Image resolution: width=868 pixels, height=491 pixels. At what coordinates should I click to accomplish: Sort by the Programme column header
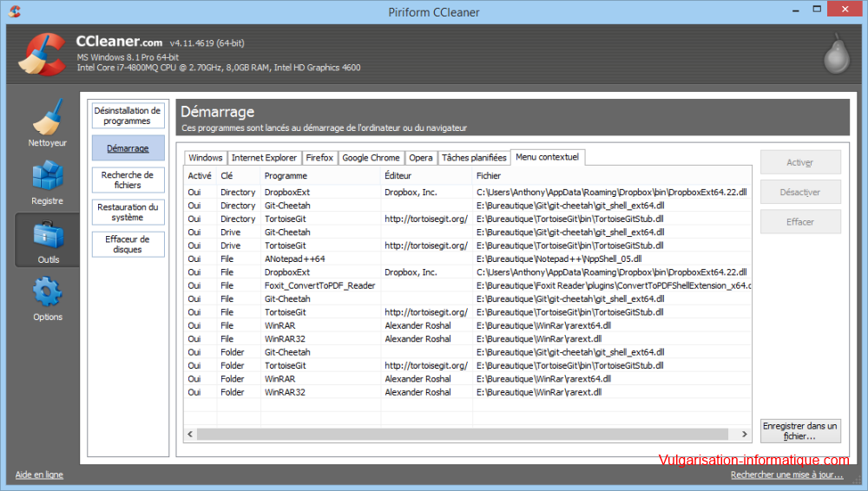click(x=320, y=175)
